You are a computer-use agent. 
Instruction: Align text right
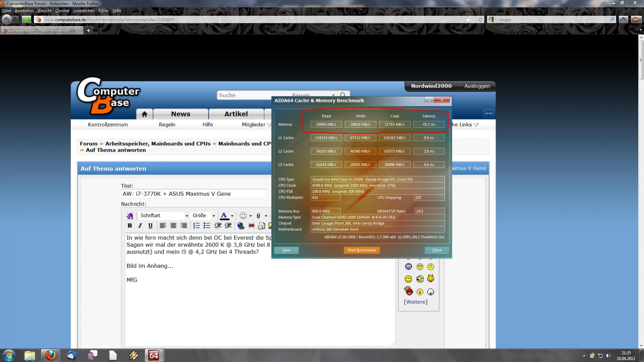click(184, 226)
